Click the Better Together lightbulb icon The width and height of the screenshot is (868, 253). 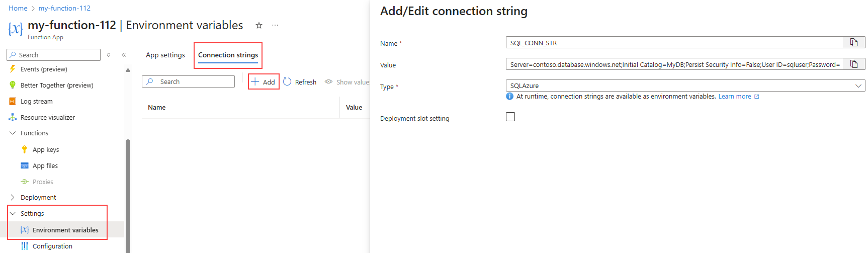tap(13, 85)
